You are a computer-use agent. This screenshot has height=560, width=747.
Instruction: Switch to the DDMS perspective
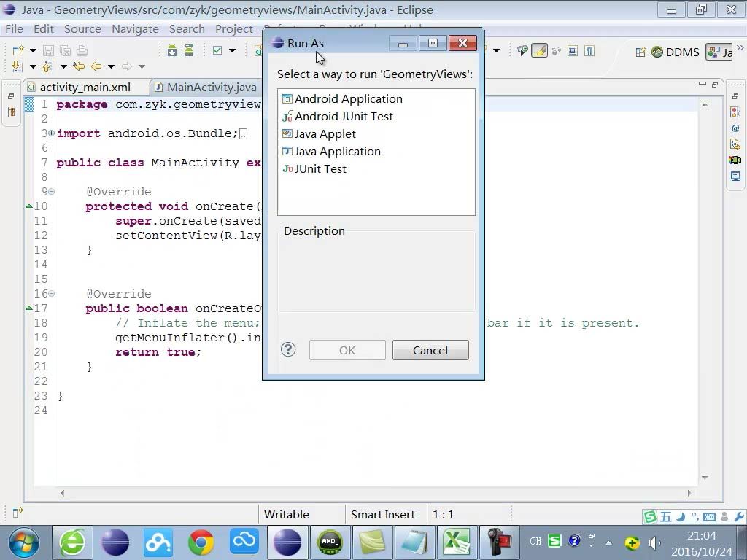point(675,52)
